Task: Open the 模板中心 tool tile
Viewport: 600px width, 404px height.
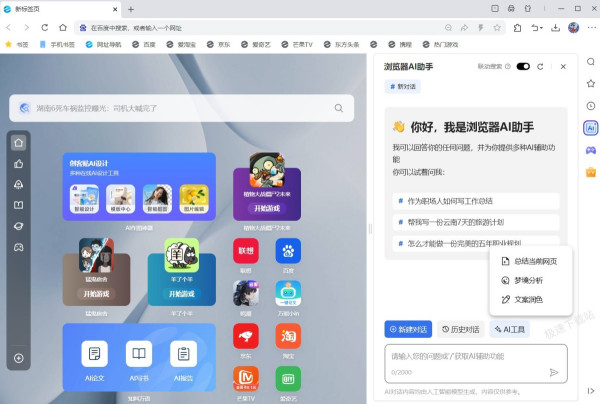Action: (x=121, y=199)
